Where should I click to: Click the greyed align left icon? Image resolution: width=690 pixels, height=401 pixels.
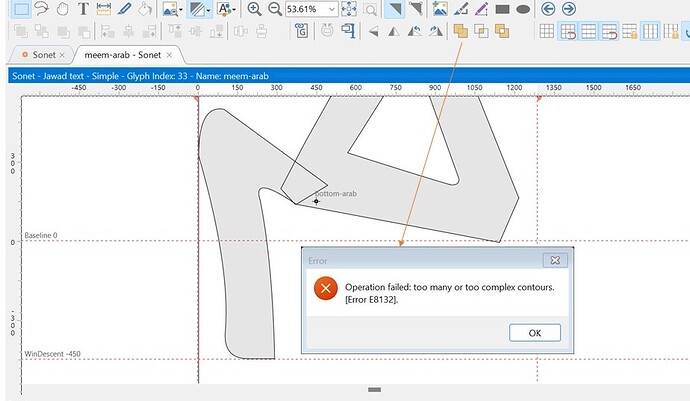pos(107,31)
